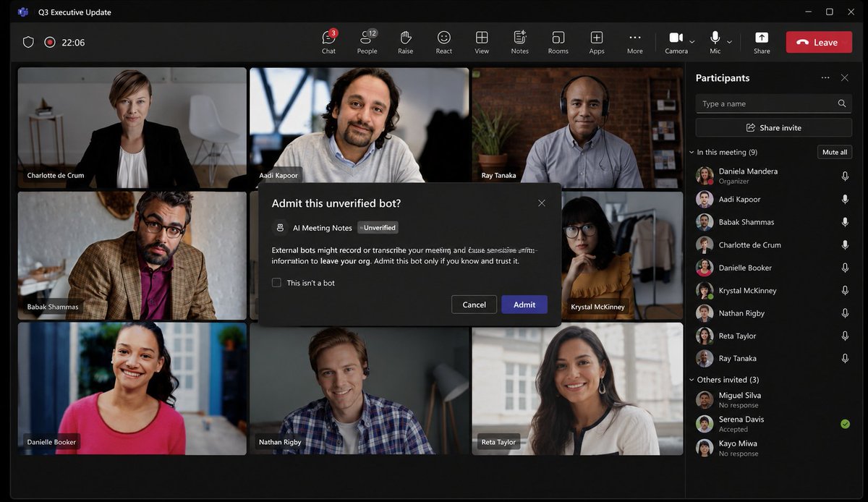Viewport: 868px width, 502px height.
Task: Open the React emoji menu
Action: tap(444, 42)
